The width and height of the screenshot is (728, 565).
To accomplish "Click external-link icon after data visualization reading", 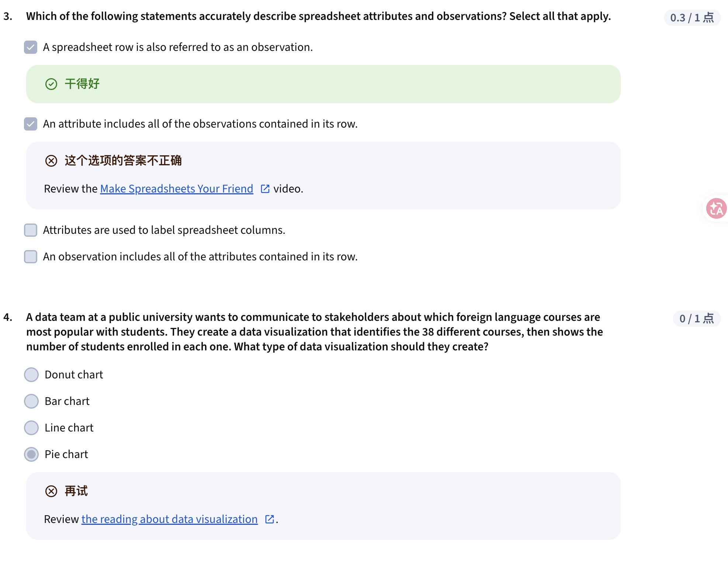I will [270, 519].
